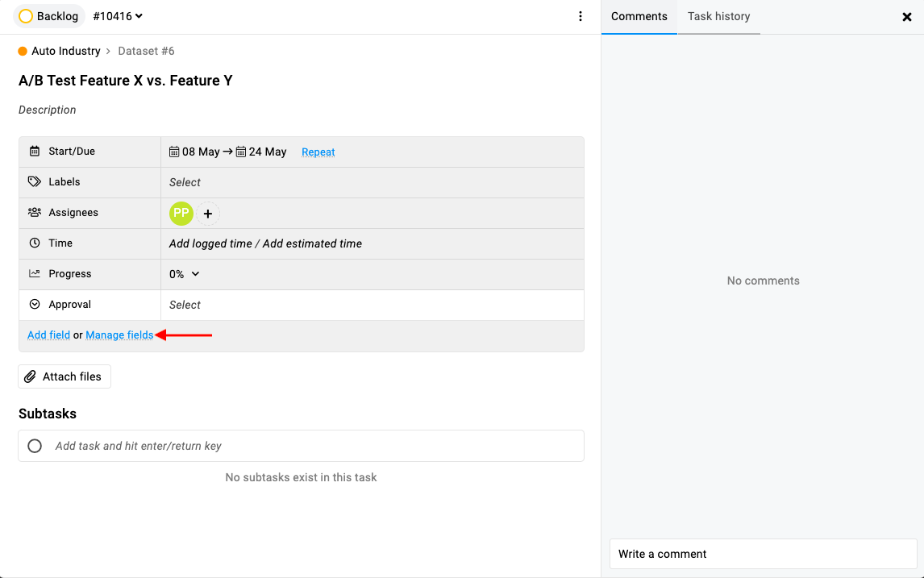
Task: Click the Time clock icon
Action: tap(35, 243)
